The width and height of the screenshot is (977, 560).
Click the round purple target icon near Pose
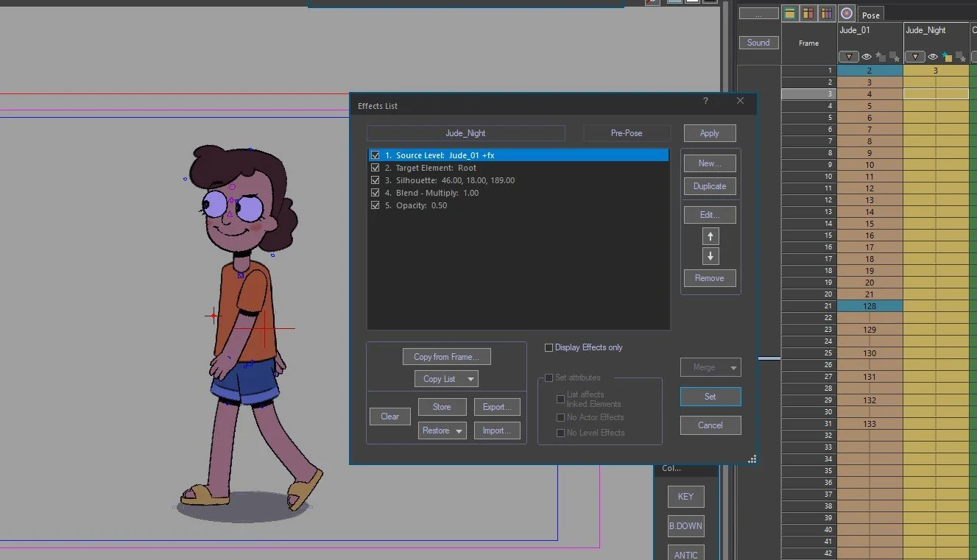[846, 13]
